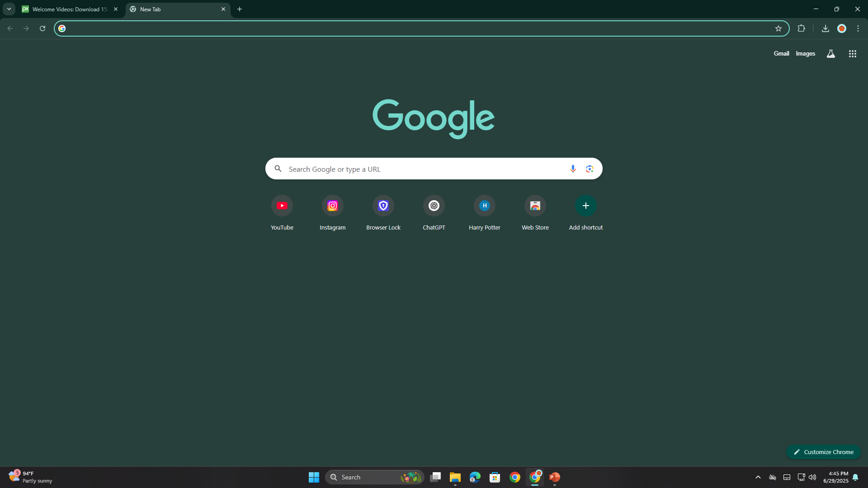This screenshot has width=868, height=488.
Task: Open a new tab with plus button
Action: 240,9
